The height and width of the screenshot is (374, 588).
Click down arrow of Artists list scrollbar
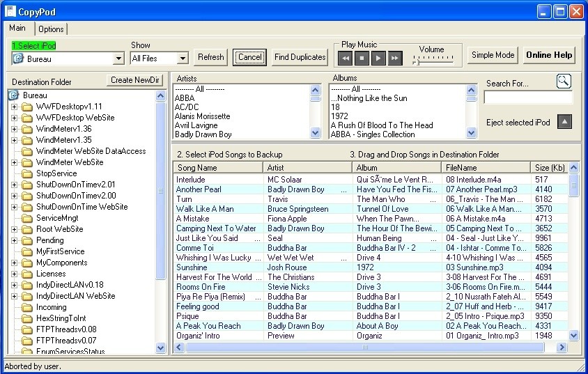click(316, 132)
